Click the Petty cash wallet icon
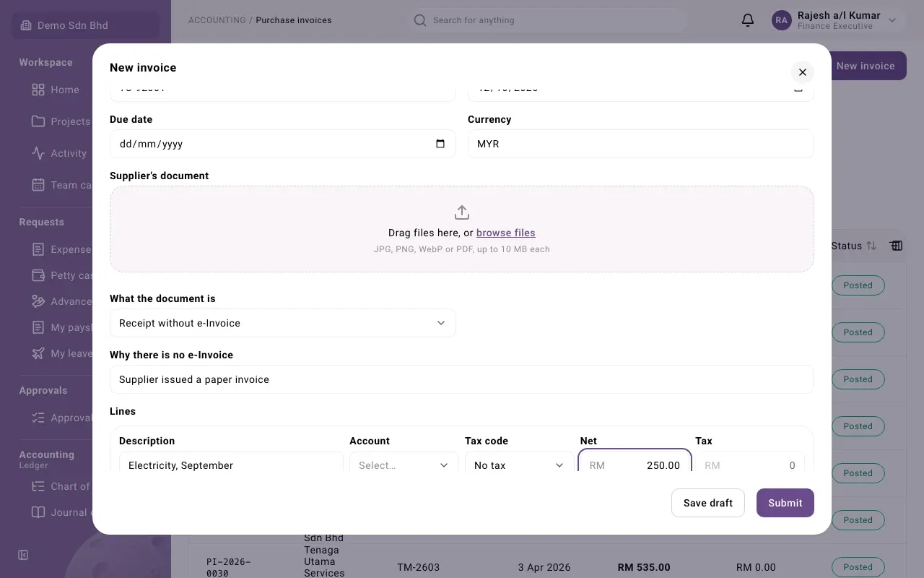The image size is (924, 578). pyautogui.click(x=38, y=275)
